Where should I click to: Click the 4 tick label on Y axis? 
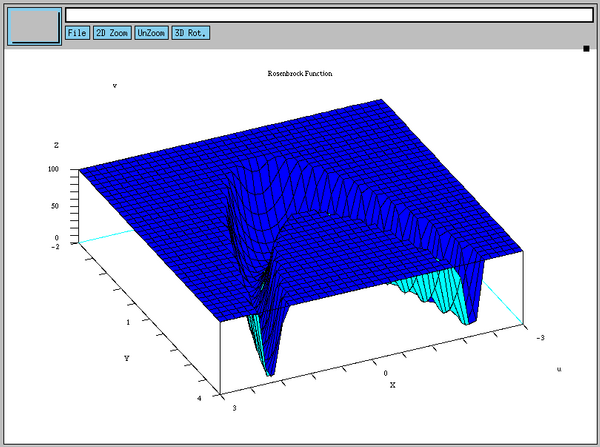tap(199, 398)
